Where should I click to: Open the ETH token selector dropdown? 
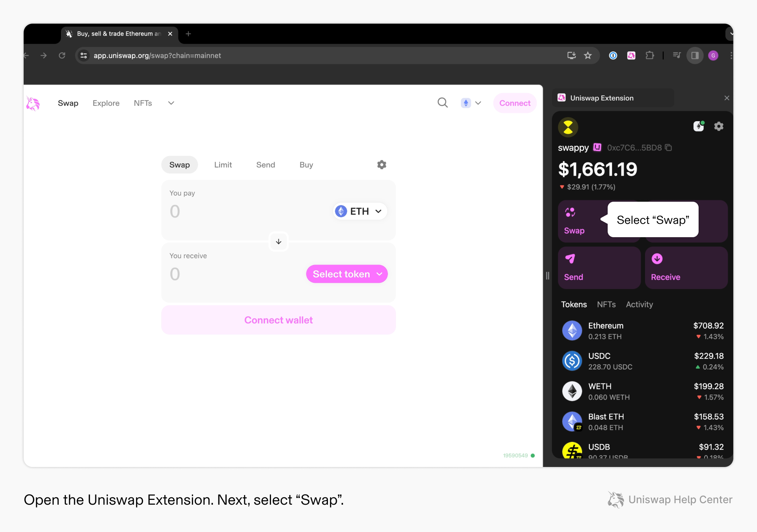[x=359, y=211]
